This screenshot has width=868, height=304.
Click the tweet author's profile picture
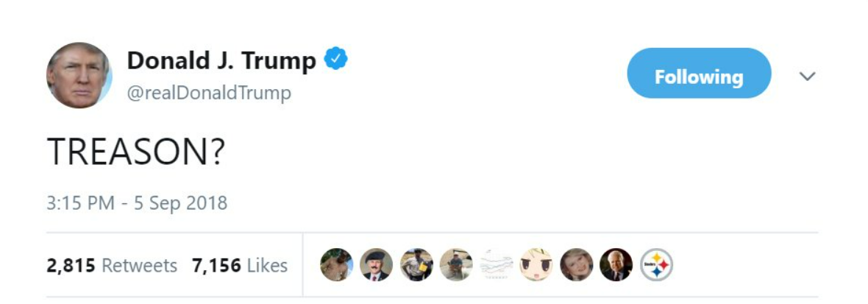[x=79, y=76]
